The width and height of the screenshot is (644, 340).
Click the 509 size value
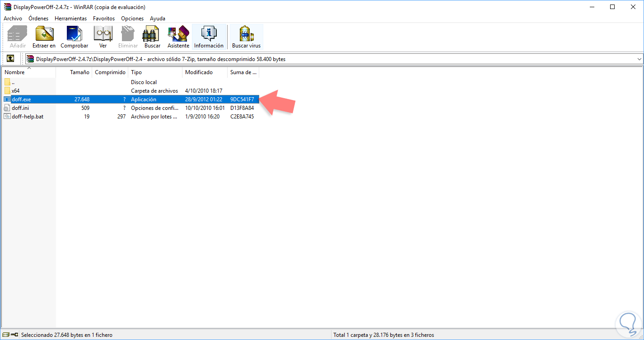coord(85,108)
